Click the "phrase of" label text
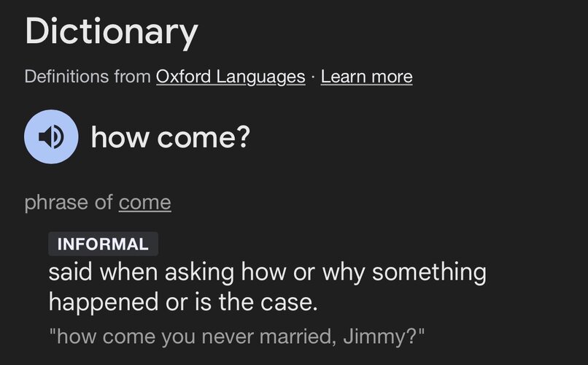 click(x=69, y=202)
